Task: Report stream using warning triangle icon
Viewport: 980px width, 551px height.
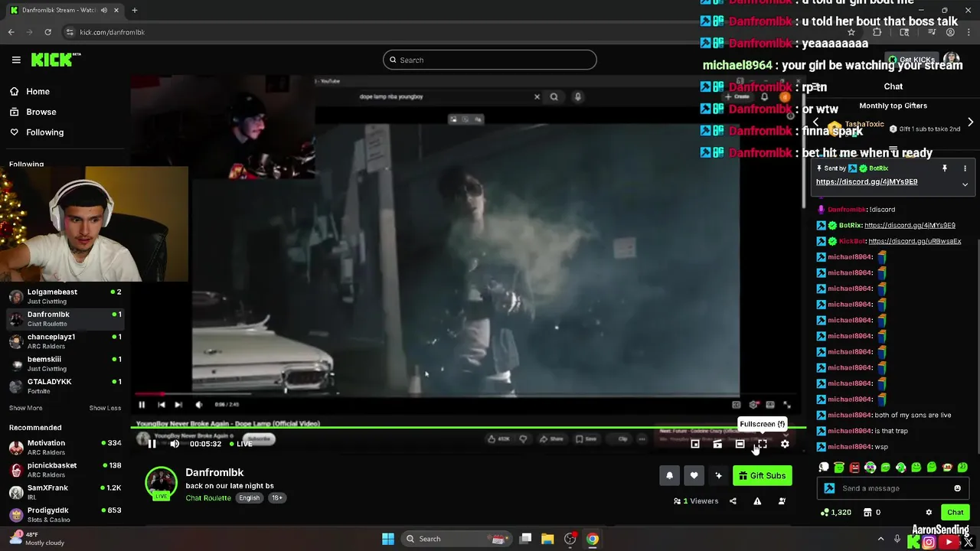Action: click(x=757, y=501)
